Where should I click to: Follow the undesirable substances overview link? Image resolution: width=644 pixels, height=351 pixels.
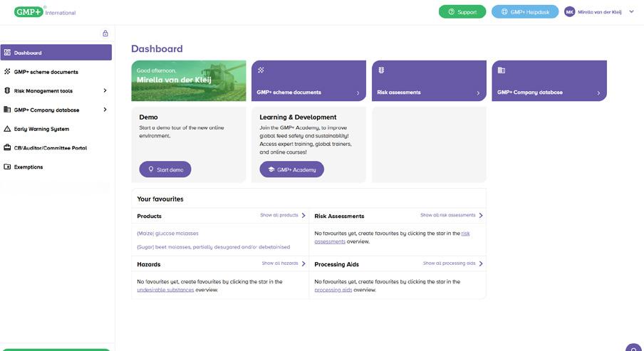click(165, 290)
